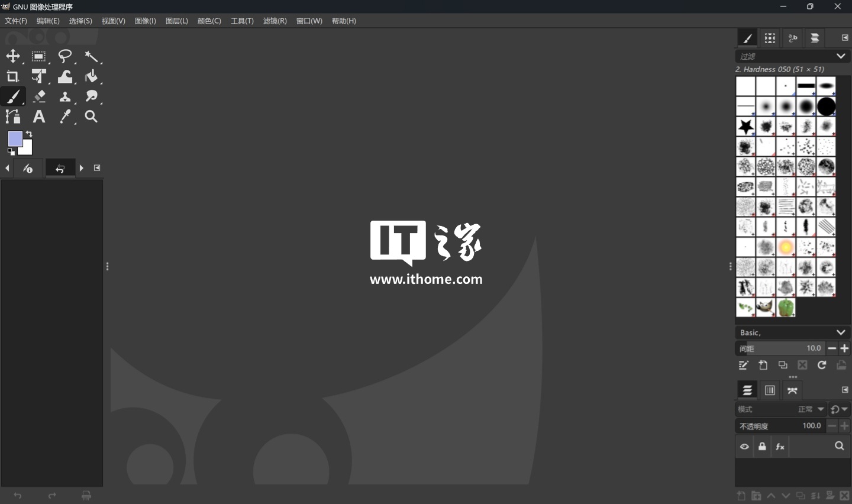Screen dimensions: 852x504
Task: Increase the 间距 spacing value
Action: pyautogui.click(x=844, y=348)
